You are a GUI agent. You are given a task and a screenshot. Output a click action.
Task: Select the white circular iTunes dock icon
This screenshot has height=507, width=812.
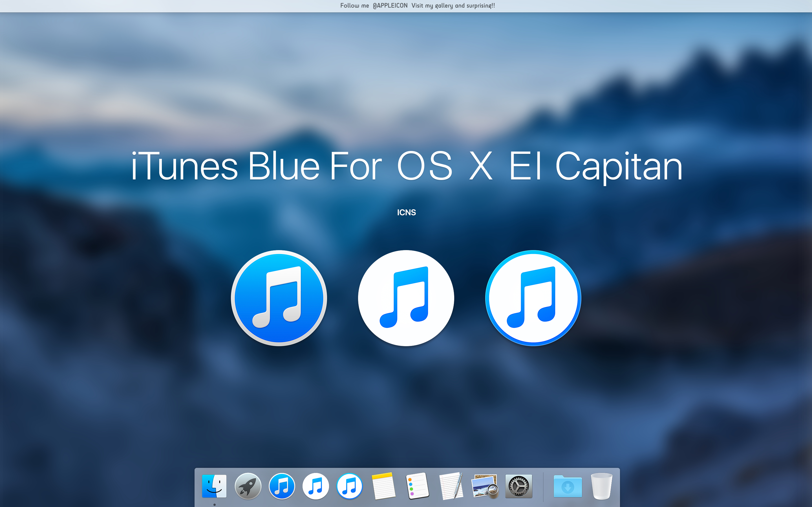pos(315,486)
